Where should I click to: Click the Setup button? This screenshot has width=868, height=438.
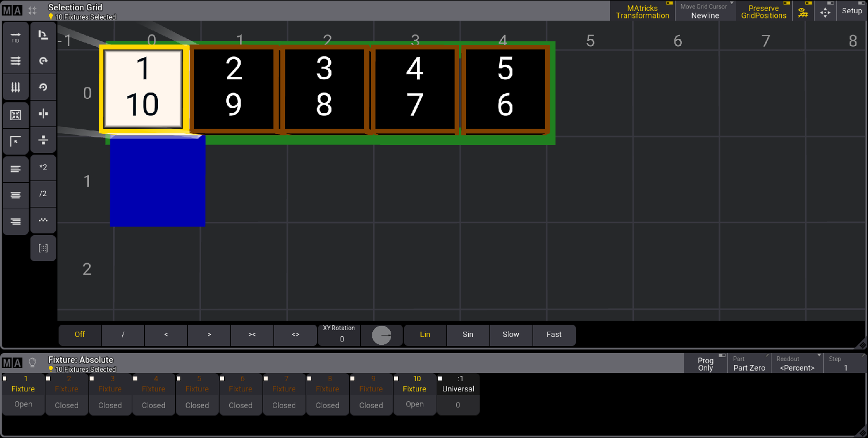click(x=851, y=11)
